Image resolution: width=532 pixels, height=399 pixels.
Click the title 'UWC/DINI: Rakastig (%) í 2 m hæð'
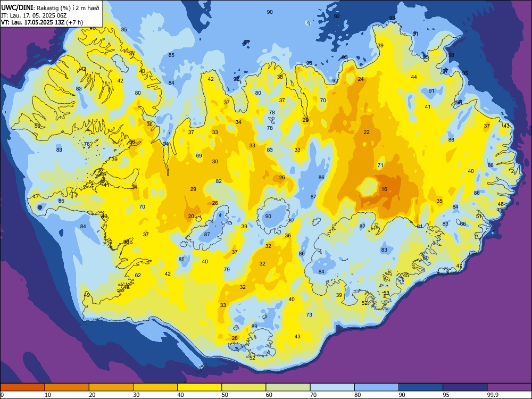point(50,8)
